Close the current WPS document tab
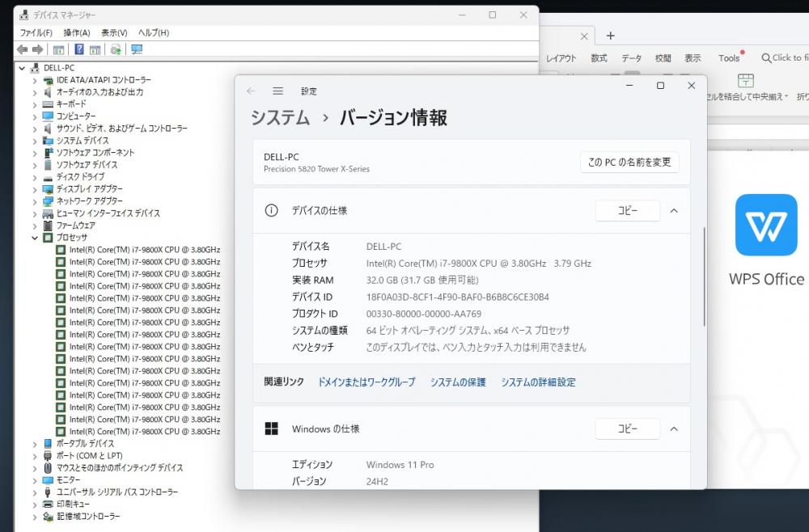This screenshot has width=809, height=532. [584, 36]
